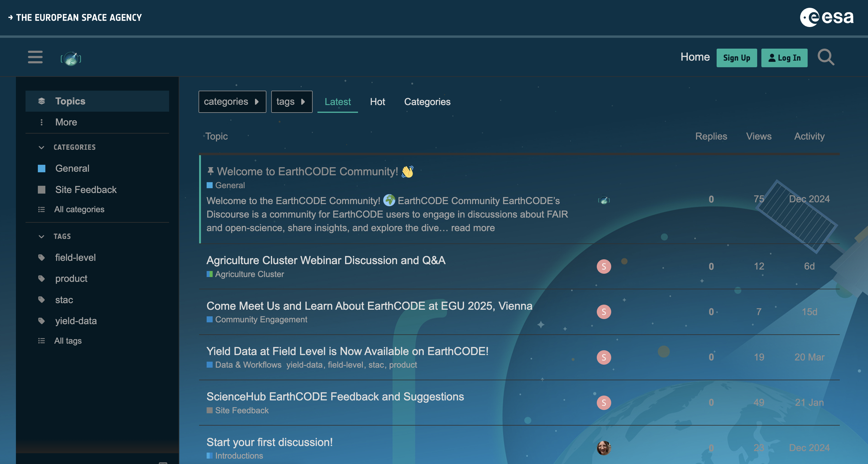Click the tag icon beside field-level
The height and width of the screenshot is (464, 868).
[41, 258]
